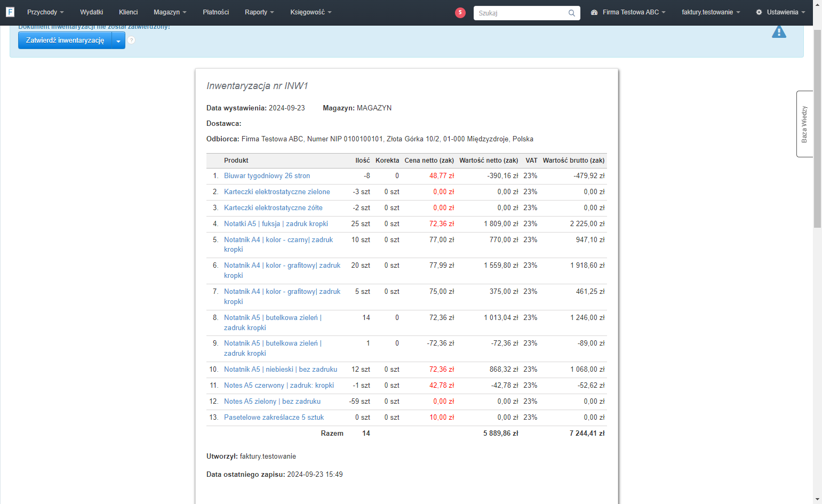Open Pasetelowe zakreślacze 5 sztuk link
The width and height of the screenshot is (822, 504).
pyautogui.click(x=274, y=418)
